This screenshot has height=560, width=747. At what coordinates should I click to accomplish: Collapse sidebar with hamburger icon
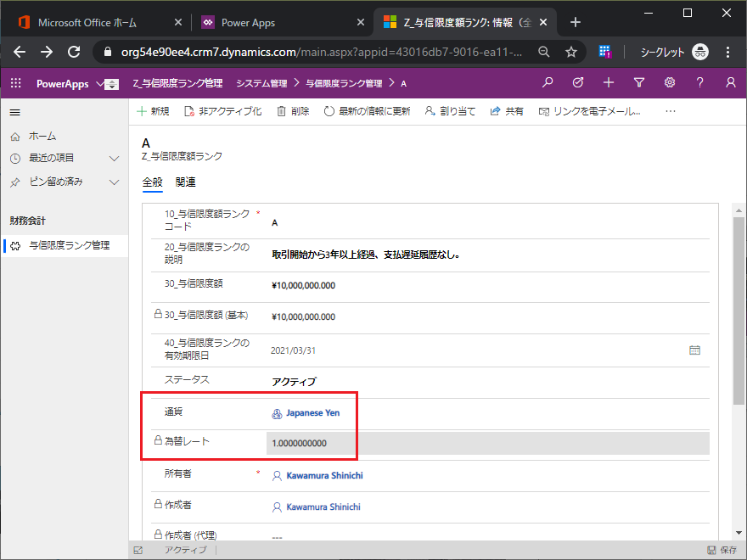coord(15,112)
